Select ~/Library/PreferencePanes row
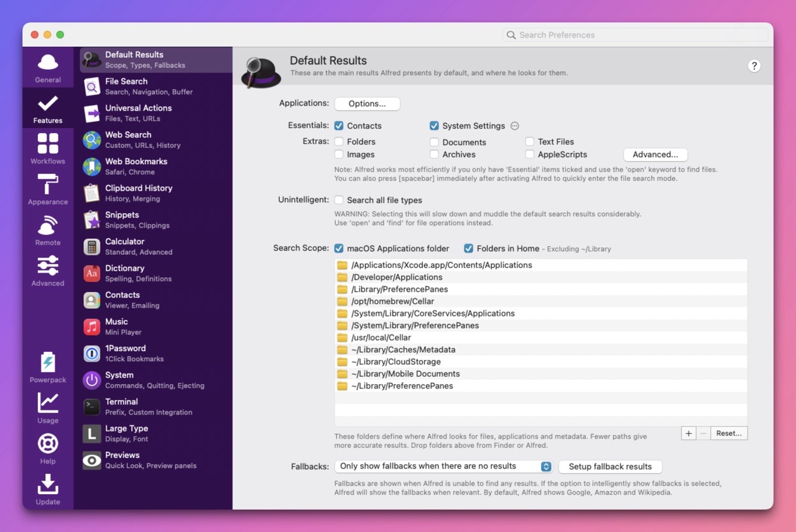The width and height of the screenshot is (796, 532). click(x=540, y=386)
